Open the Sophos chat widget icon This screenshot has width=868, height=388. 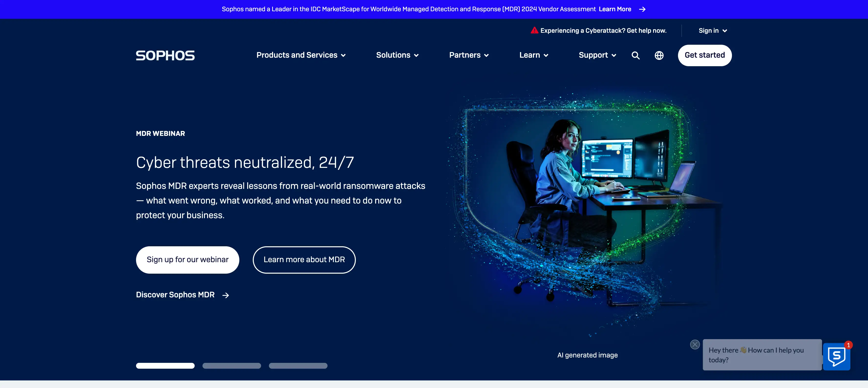[836, 357]
